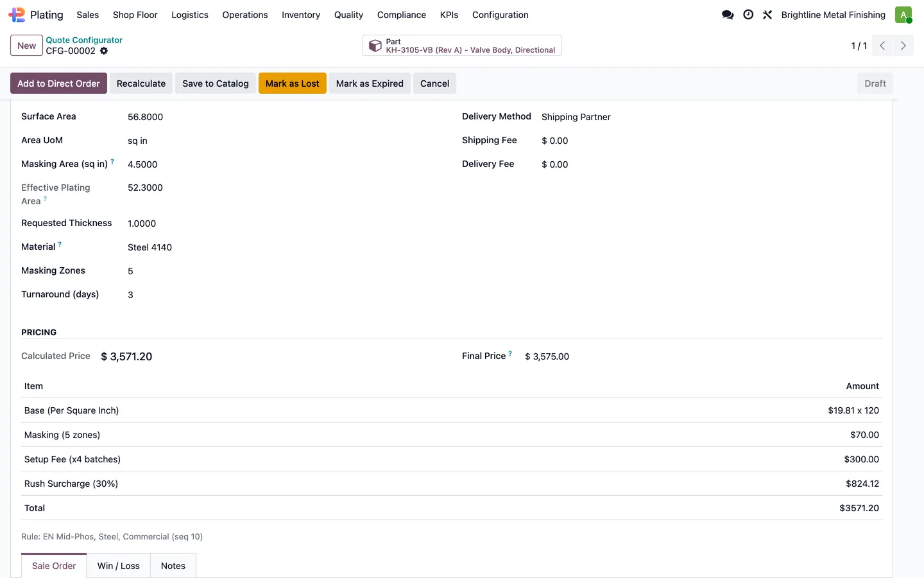Open the conversations chat icon
924x578 pixels.
click(x=728, y=15)
